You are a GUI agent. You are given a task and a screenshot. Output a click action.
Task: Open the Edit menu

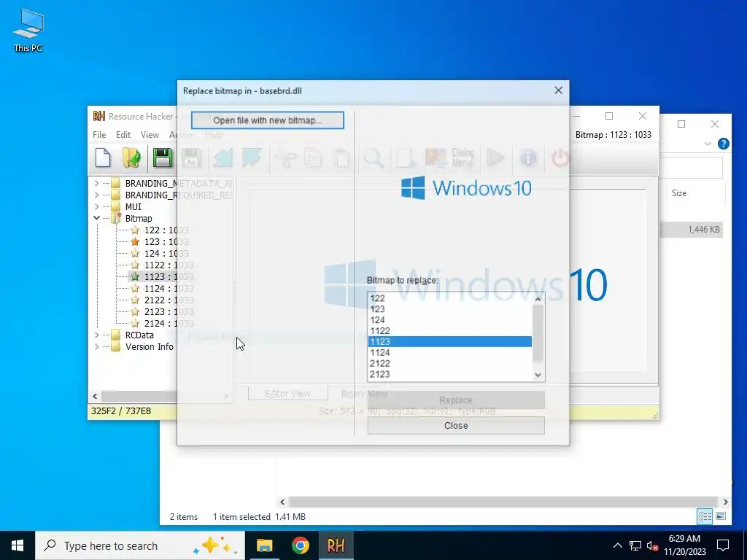click(123, 135)
